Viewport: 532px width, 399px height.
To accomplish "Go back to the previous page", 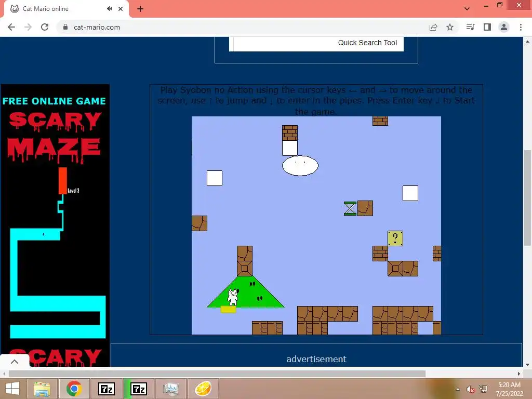I will (11, 27).
